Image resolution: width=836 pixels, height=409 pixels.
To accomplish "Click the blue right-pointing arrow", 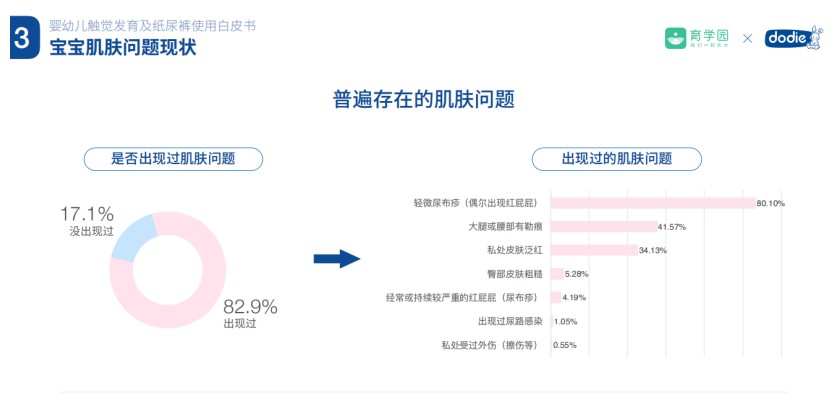I will point(335,259).
